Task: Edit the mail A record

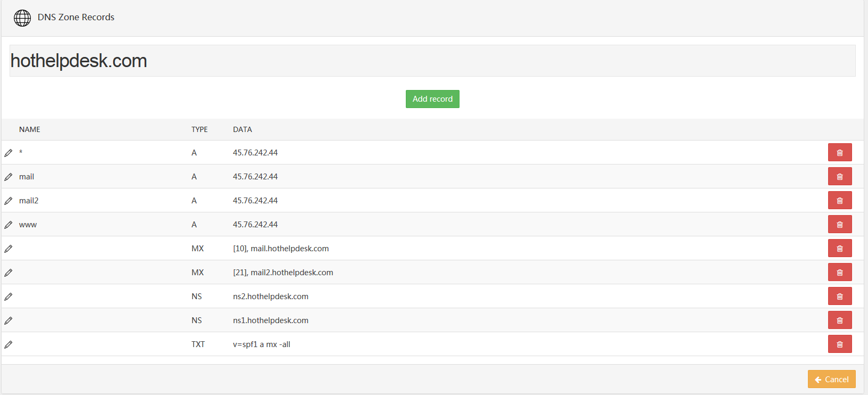Action: pos(9,177)
